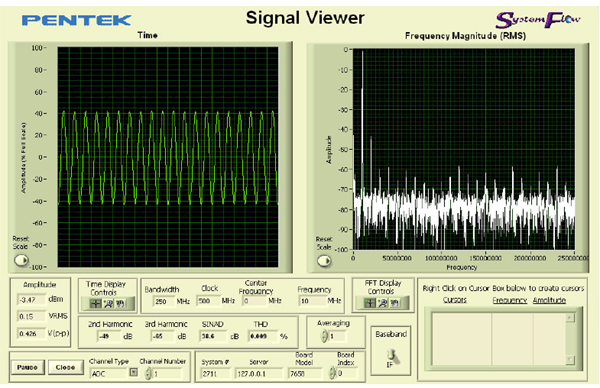The height and width of the screenshot is (388, 600).
Task: Select the FFT display cursor crosshair tool
Action: tap(370, 303)
